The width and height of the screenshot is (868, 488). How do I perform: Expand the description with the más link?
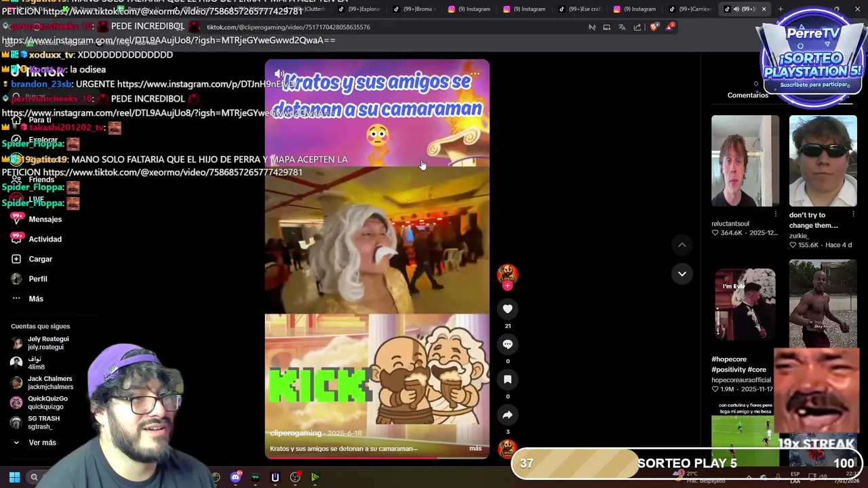click(x=475, y=448)
